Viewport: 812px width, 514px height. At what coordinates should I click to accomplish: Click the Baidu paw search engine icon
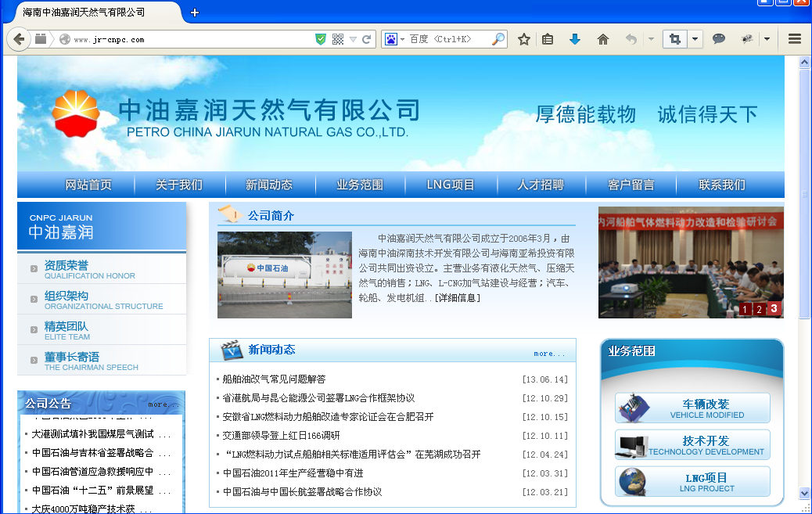pos(391,39)
